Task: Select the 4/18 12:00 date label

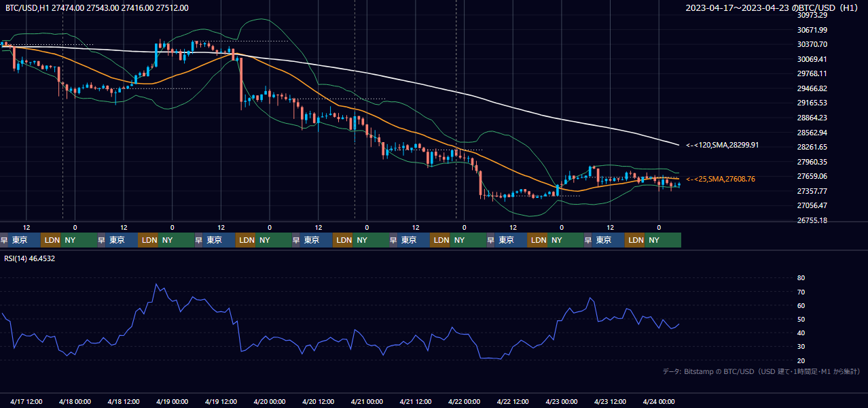Action: point(124,401)
